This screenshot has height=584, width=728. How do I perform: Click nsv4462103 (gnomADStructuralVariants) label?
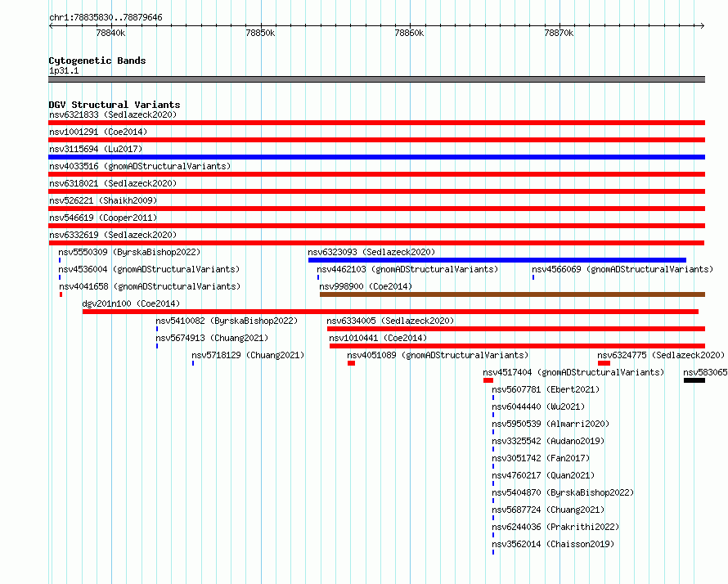pos(407,269)
